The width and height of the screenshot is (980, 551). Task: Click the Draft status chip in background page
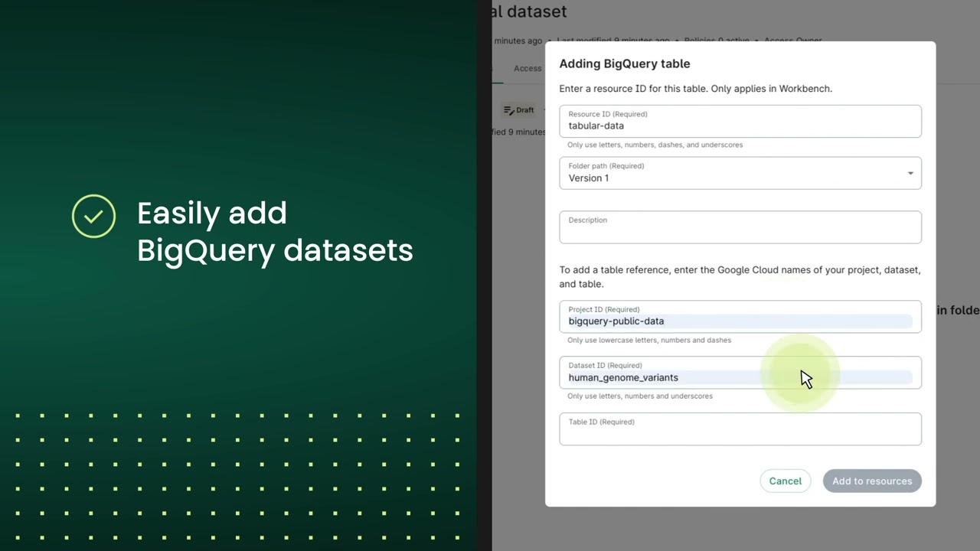[x=519, y=110]
